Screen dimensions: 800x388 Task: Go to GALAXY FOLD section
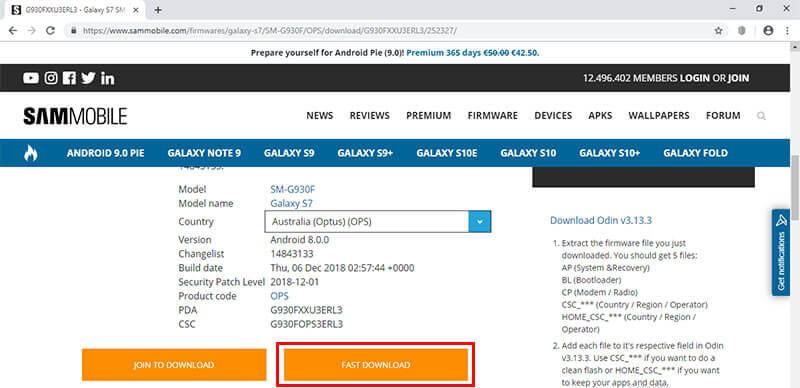[695, 153]
